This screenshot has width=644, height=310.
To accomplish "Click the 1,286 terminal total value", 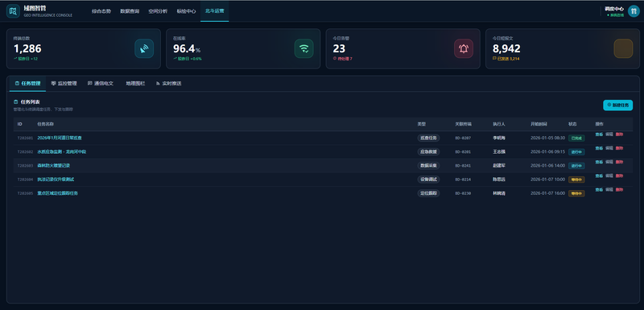I will coord(27,49).
